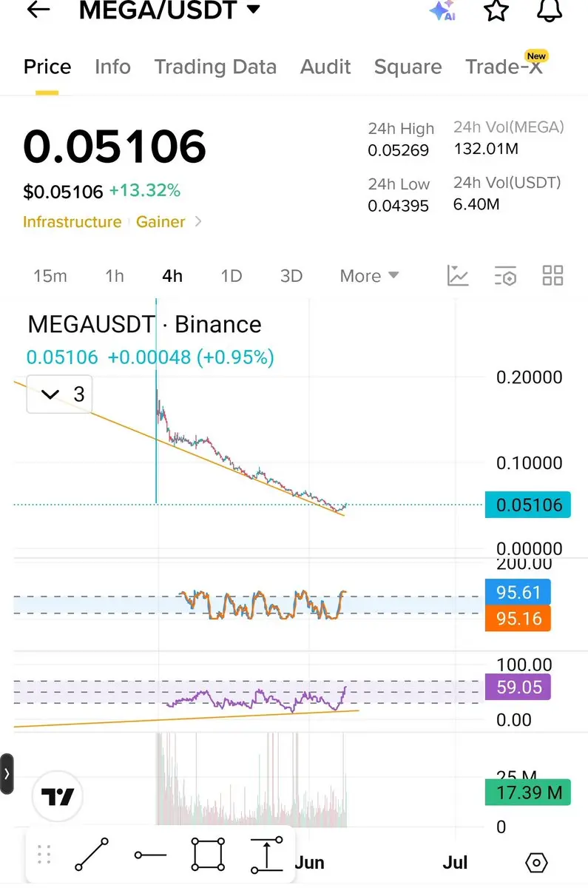588x888 pixels.
Task: Click the green volume label 17.39 M
Action: [528, 793]
